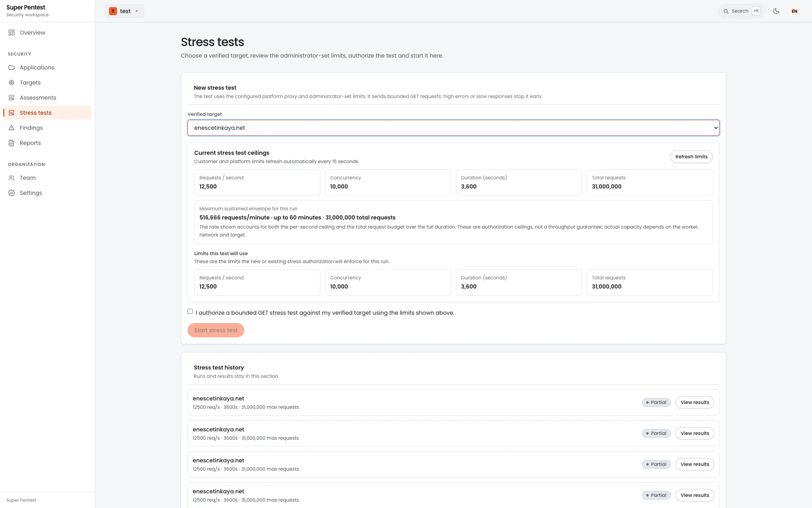Click the Stress tests sidebar icon

pyautogui.click(x=11, y=113)
